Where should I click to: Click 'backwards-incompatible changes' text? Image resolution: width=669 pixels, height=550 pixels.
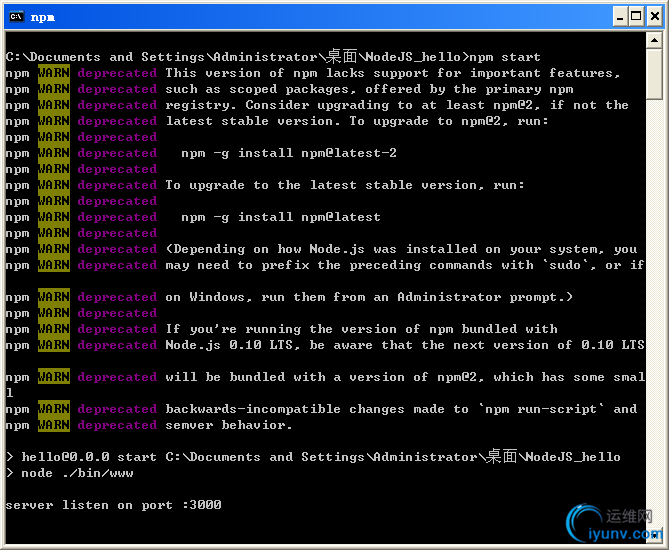(285, 409)
